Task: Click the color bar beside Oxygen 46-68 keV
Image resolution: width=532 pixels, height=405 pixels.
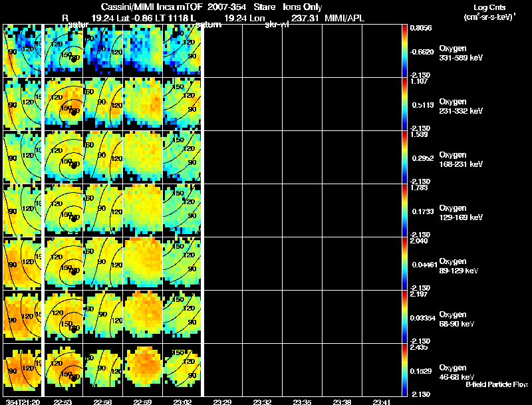Action: tap(404, 370)
